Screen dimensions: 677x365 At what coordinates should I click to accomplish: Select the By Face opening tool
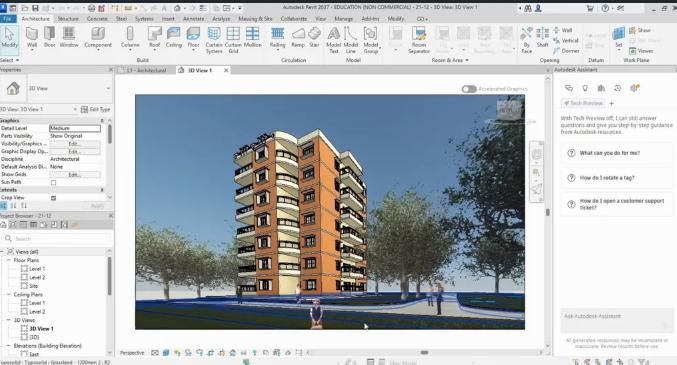[526, 40]
